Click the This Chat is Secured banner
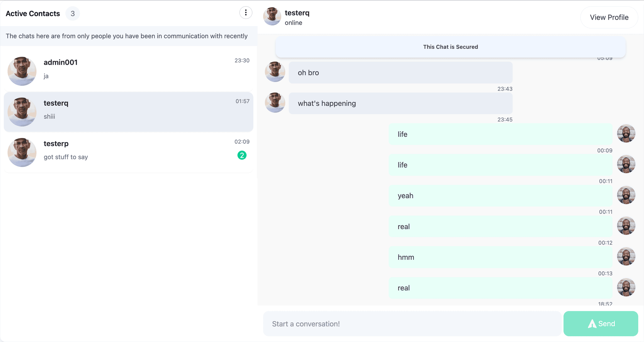 pyautogui.click(x=450, y=47)
